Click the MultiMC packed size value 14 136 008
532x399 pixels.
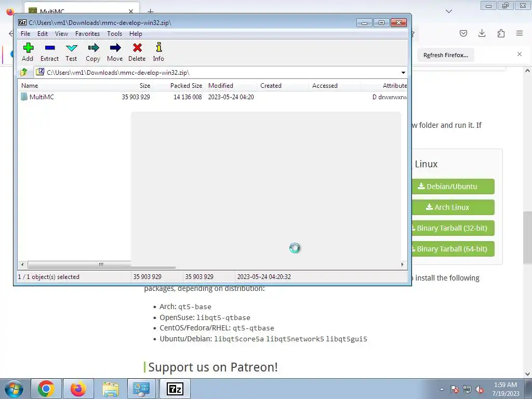pyautogui.click(x=188, y=97)
